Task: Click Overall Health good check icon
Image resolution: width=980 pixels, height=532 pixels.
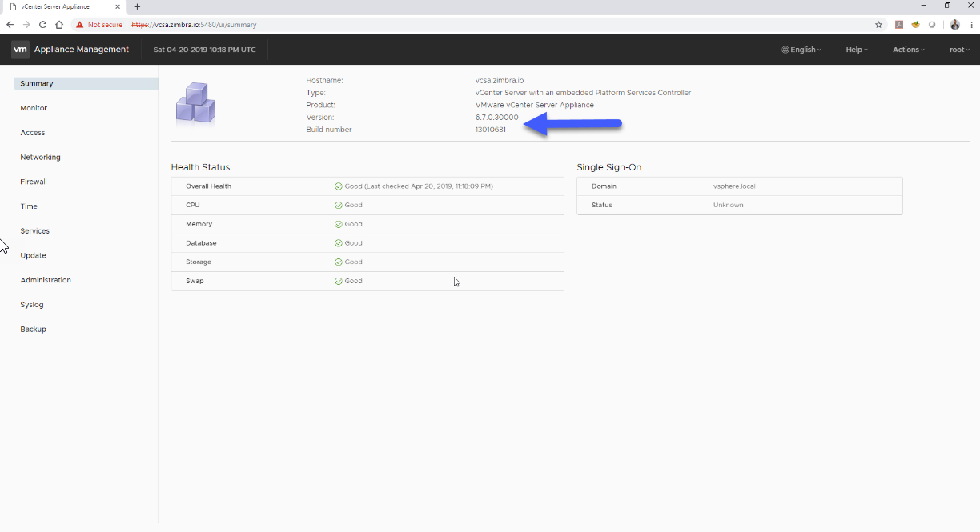Action: [339, 186]
